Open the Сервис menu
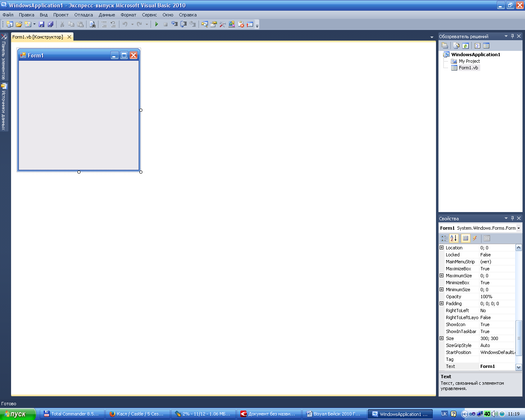Image resolution: width=525 pixels, height=420 pixels. [149, 15]
